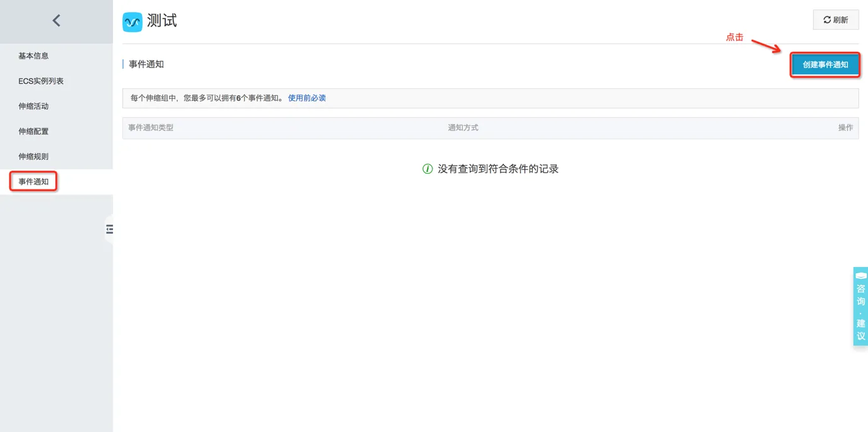Switch to 伸缩活动
868x432 pixels.
[32, 106]
